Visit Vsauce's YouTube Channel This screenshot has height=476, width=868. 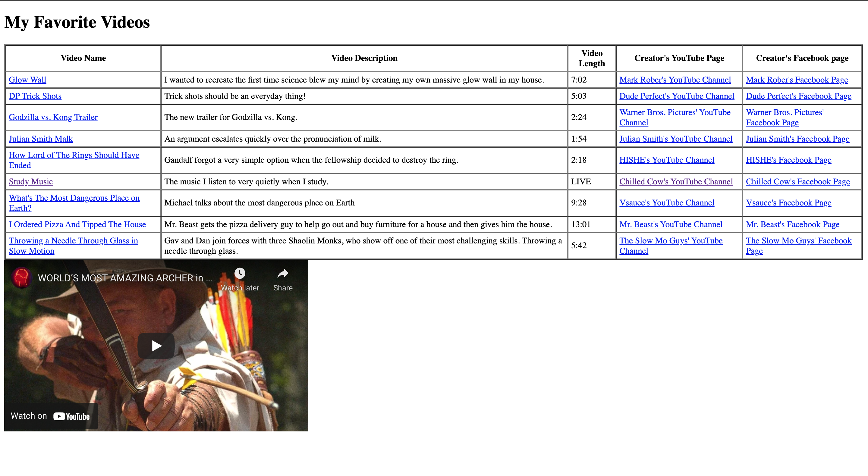(x=666, y=203)
